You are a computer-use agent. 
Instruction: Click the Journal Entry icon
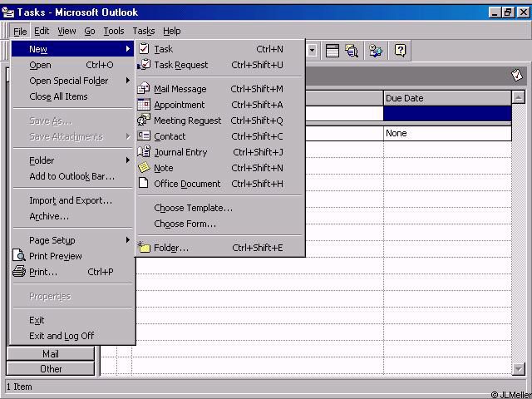pyautogui.click(x=145, y=152)
